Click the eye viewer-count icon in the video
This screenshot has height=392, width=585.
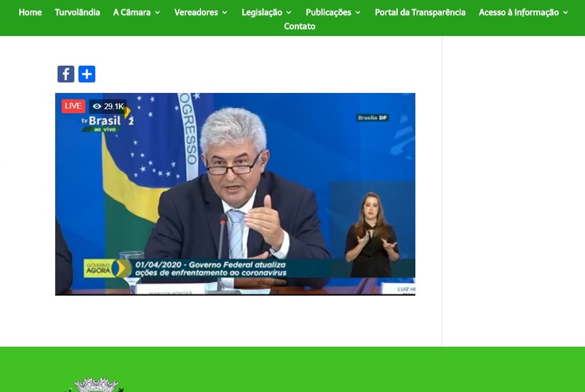[97, 106]
